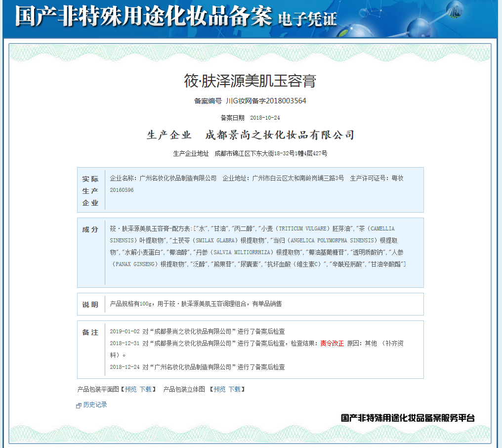Open the 预览 for 产品包装立体图
The width and height of the screenshot is (502, 448).
pos(219,389)
